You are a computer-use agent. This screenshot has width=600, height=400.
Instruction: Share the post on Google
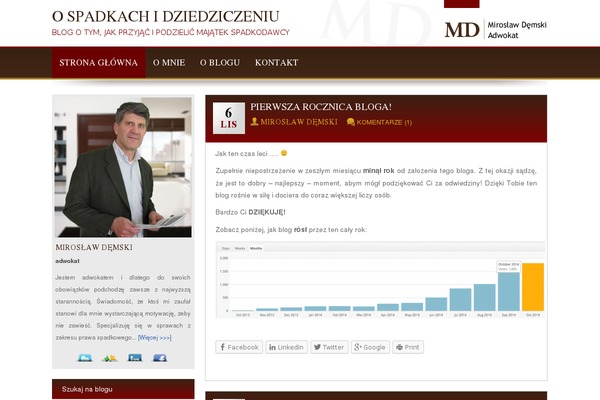[x=370, y=347]
